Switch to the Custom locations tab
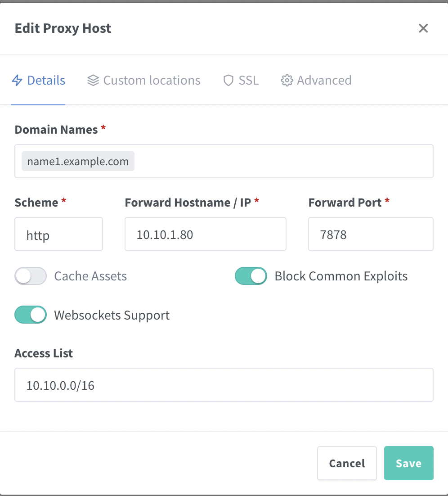The image size is (448, 496). (x=152, y=81)
